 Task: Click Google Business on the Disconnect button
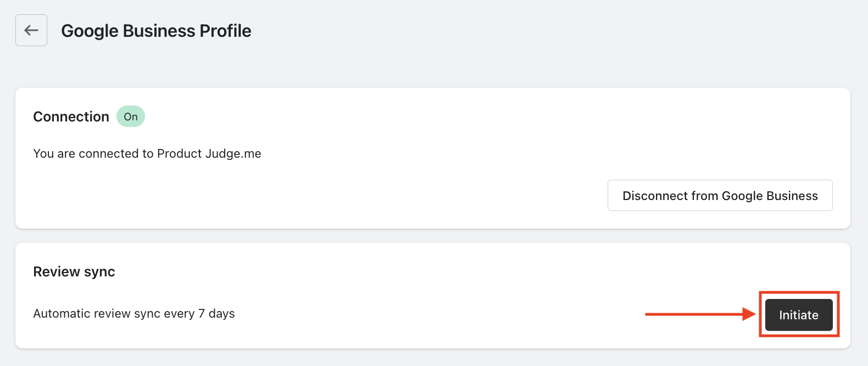pos(770,196)
